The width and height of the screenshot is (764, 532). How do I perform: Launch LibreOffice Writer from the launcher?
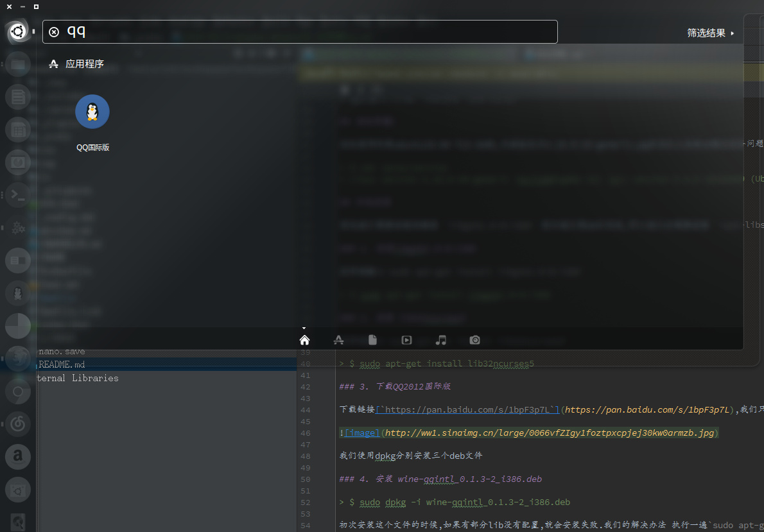17,97
